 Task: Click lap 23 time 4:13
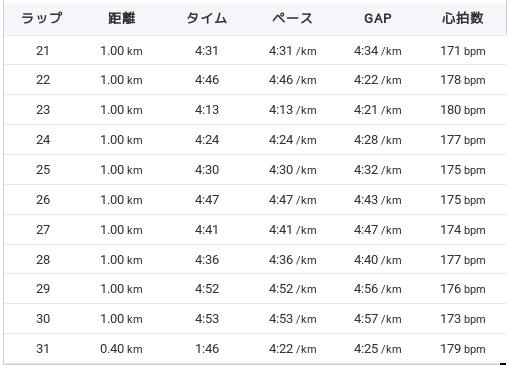[x=207, y=110]
